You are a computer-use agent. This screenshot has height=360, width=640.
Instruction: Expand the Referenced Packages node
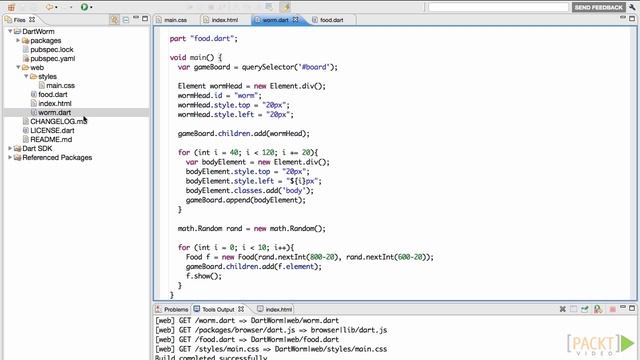pos(10,157)
